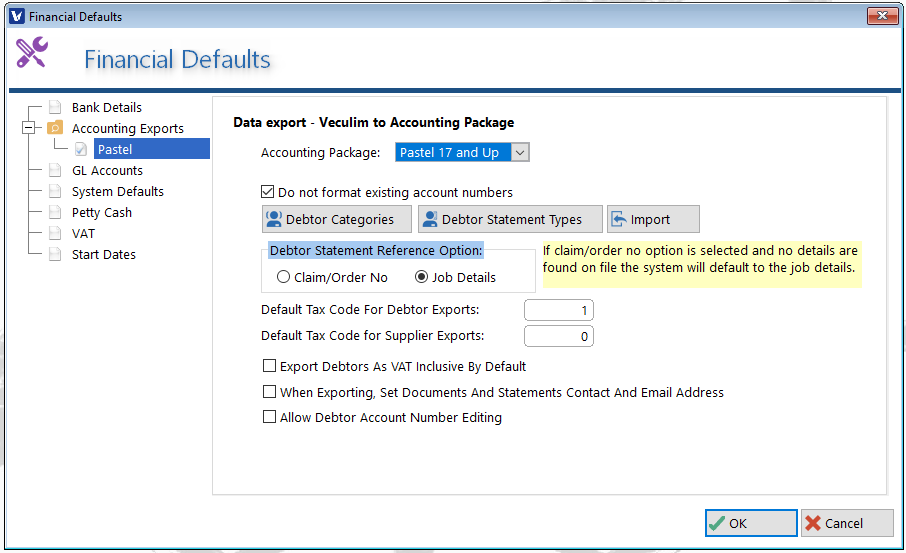Click the Import button
Image resolution: width=906 pixels, height=553 pixels.
click(x=653, y=219)
